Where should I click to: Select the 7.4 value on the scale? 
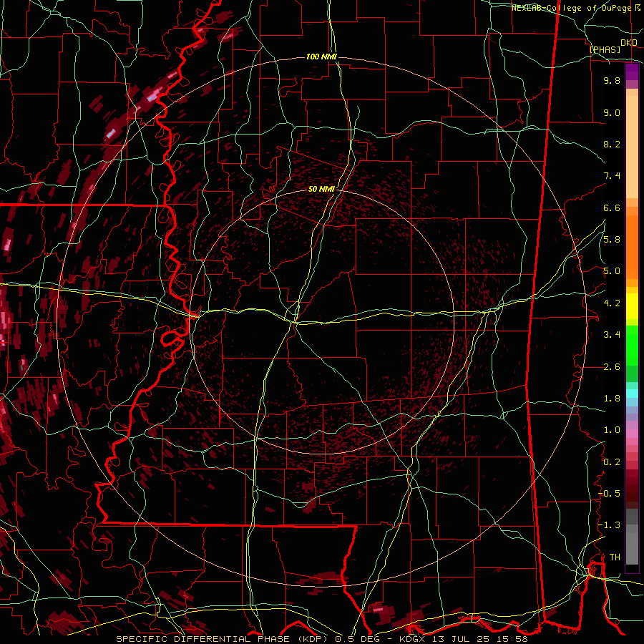pyautogui.click(x=612, y=176)
